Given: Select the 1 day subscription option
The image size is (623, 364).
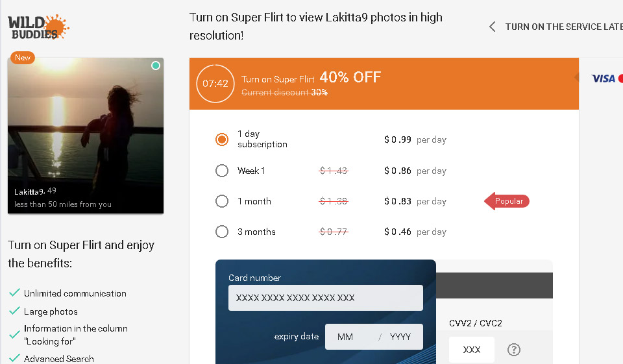Looking at the screenshot, I should point(222,140).
